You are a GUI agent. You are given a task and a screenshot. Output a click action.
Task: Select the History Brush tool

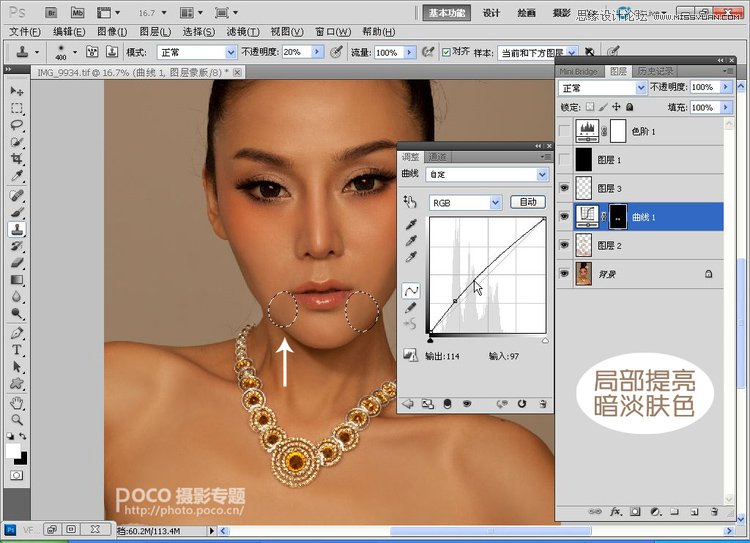tap(17, 246)
